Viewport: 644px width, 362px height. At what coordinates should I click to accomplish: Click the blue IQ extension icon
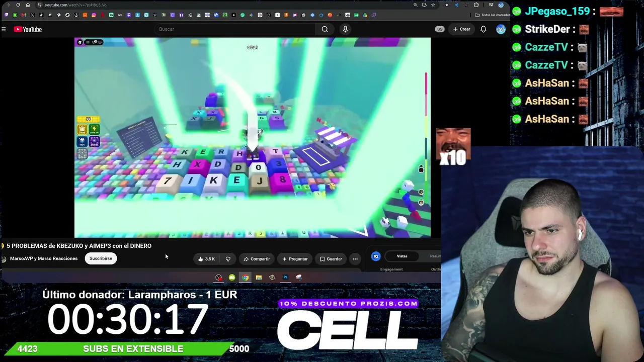[376, 256]
